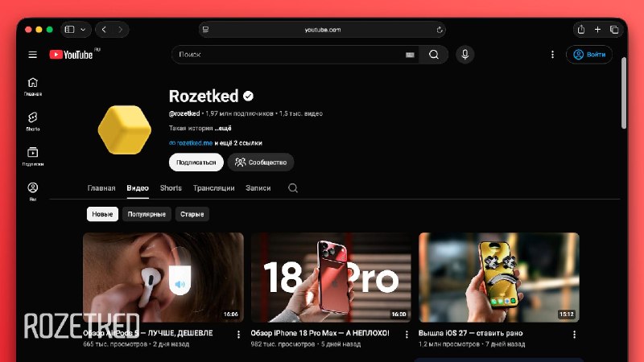Screen dimensions: 644x362
Task: Click the search magnifier button
Action: point(434,55)
